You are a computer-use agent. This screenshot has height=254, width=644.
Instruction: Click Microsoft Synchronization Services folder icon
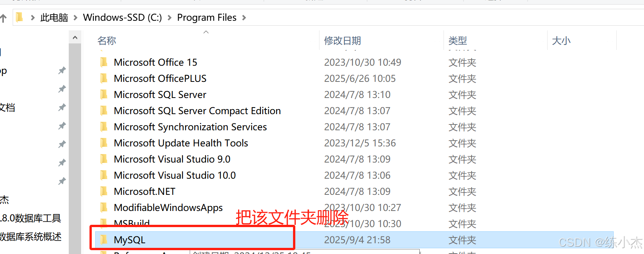pos(104,127)
